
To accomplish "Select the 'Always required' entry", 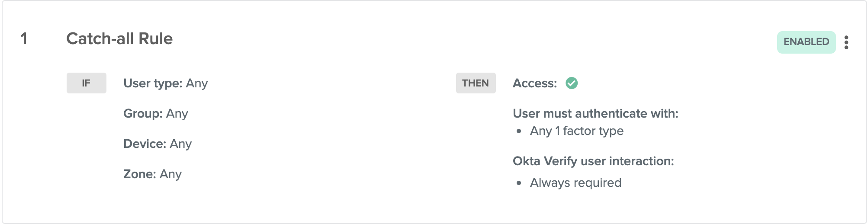I will (x=575, y=182).
